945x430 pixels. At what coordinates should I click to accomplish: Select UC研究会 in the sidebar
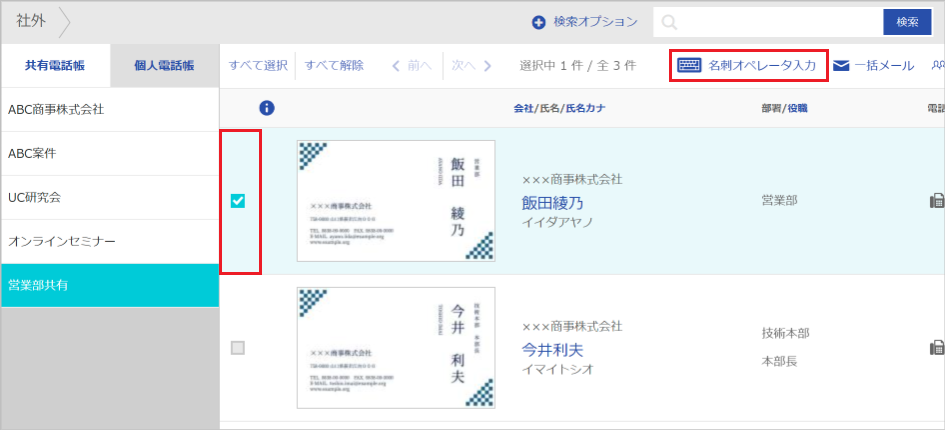(x=110, y=198)
